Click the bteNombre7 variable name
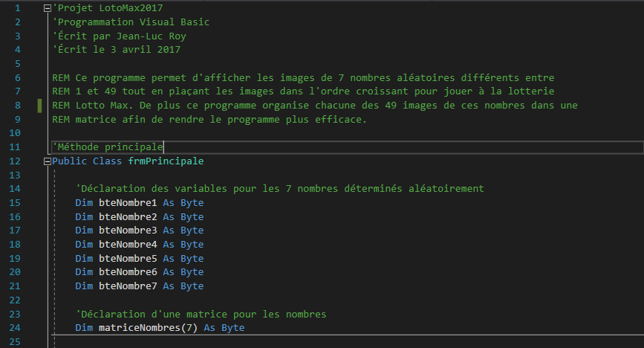The height and width of the screenshot is (348, 644). pyautogui.click(x=128, y=286)
